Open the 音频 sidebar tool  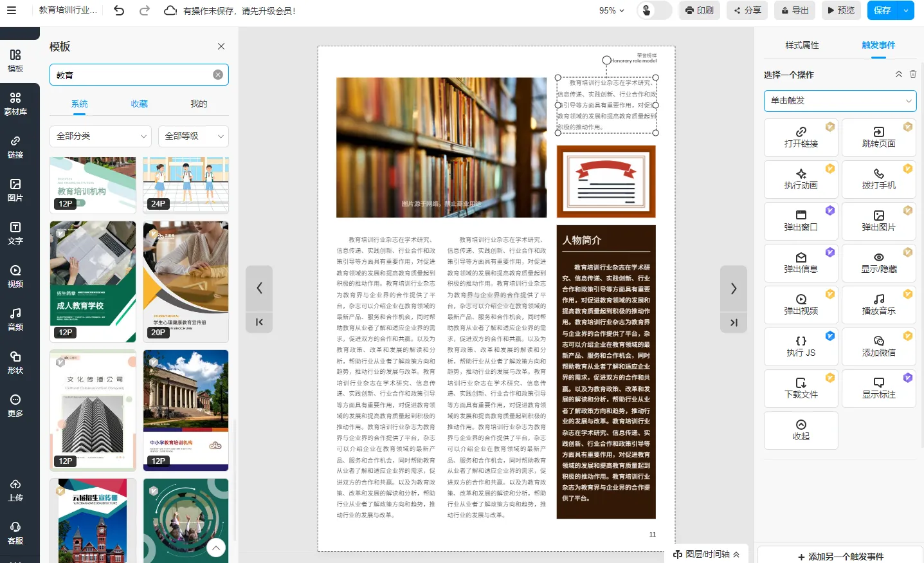[x=15, y=319]
